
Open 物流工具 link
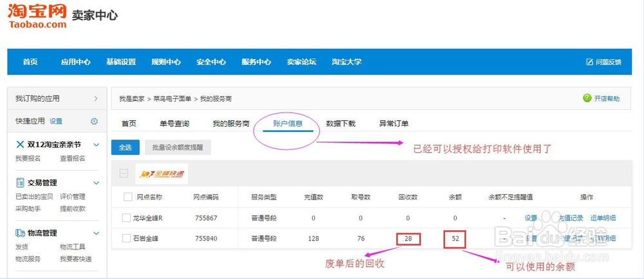(73, 247)
